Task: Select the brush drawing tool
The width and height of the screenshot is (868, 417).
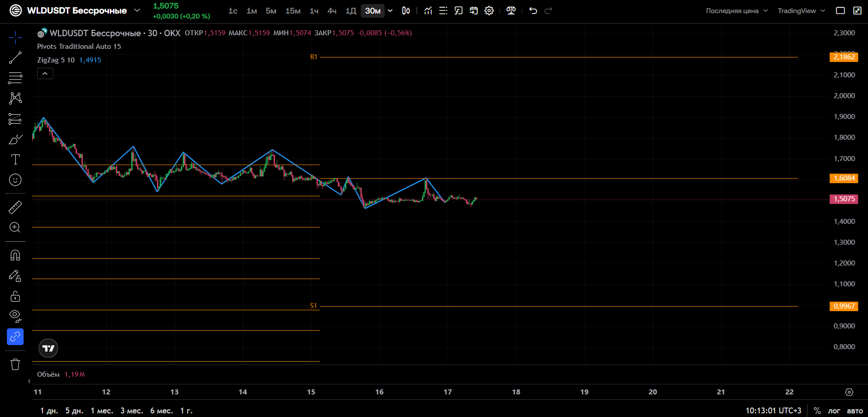Action: (x=15, y=139)
